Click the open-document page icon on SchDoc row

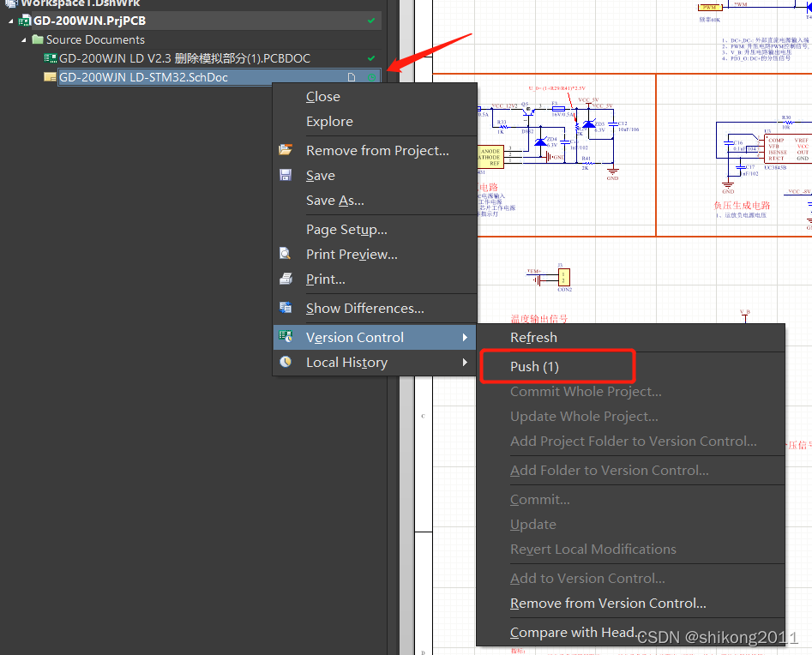351,77
